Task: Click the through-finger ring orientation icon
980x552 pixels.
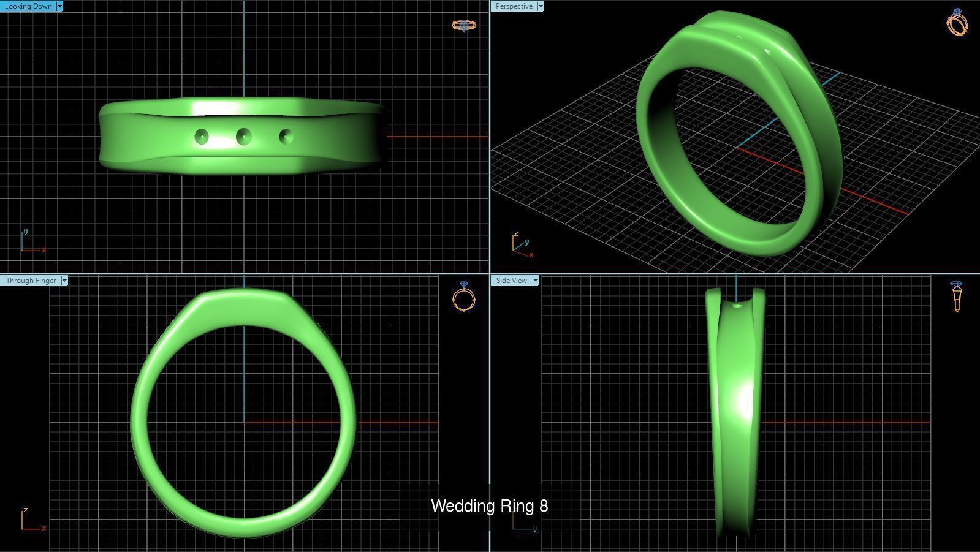Action: [x=464, y=296]
